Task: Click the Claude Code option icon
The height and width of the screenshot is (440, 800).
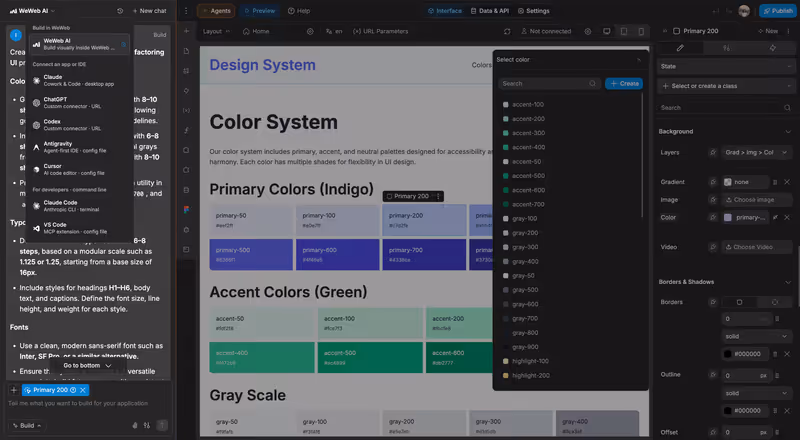Action: [36, 206]
